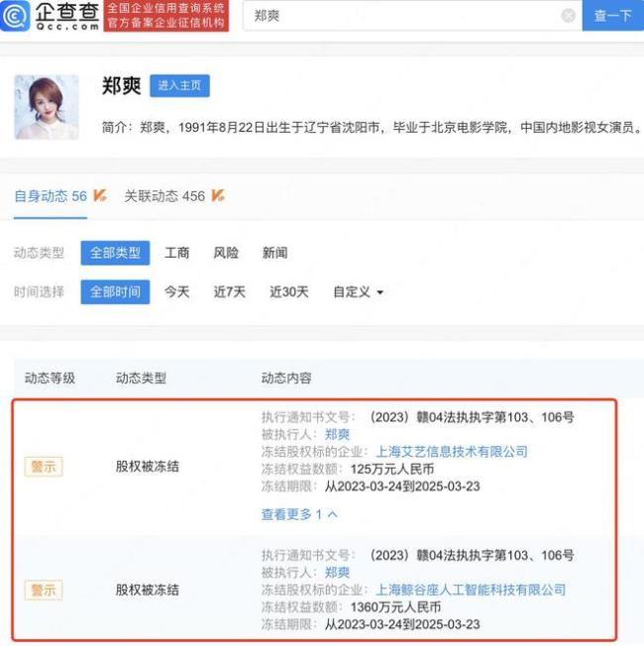This screenshot has height=646, width=644.
Task: Click 郑爽 link in 1360万元 record
Action: [337, 573]
